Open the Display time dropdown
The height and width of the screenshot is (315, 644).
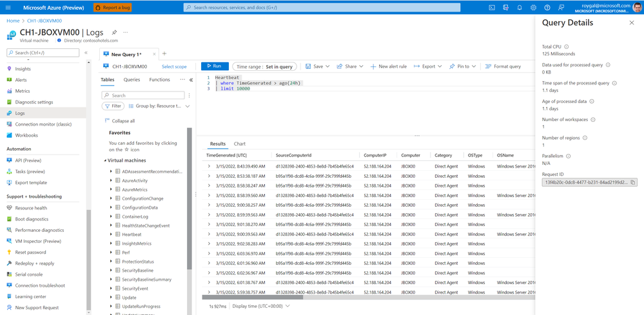tap(261, 306)
